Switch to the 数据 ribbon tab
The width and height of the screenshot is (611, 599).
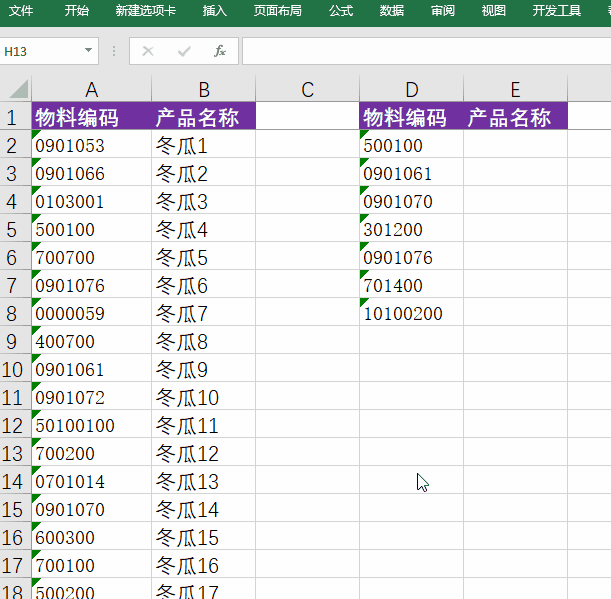click(392, 11)
